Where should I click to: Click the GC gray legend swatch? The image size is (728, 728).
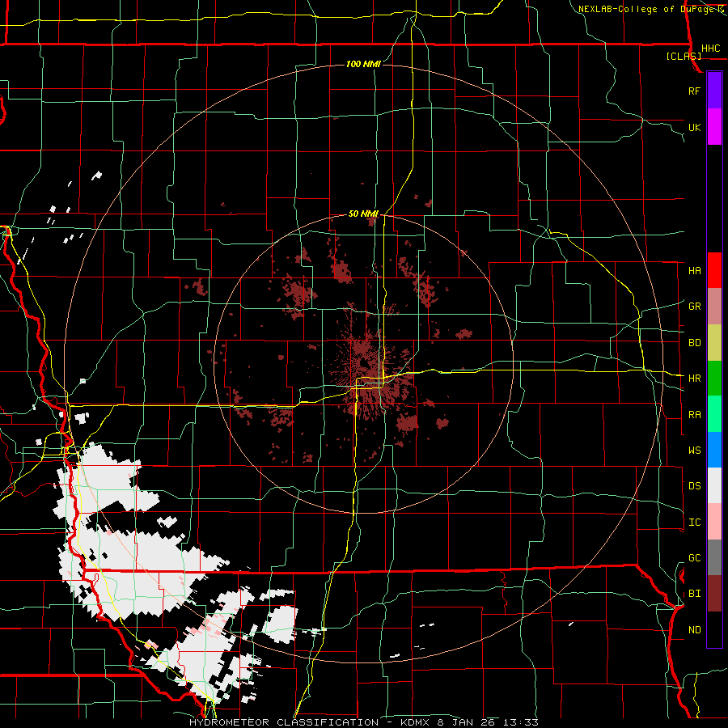pos(714,557)
